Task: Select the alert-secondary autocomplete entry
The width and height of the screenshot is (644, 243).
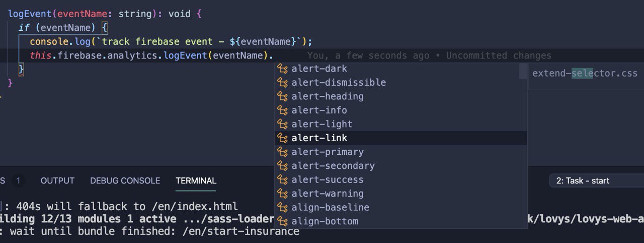Action: pos(400,166)
